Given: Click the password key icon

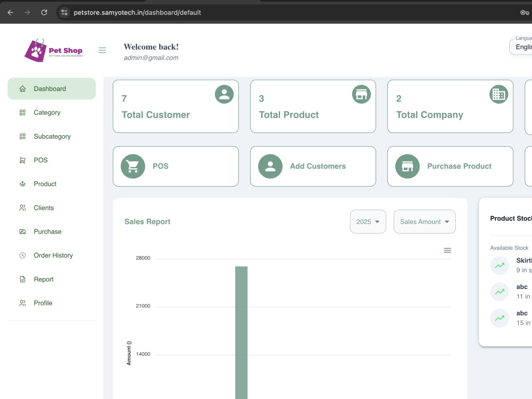Looking at the screenshot, I should coord(525,13).
